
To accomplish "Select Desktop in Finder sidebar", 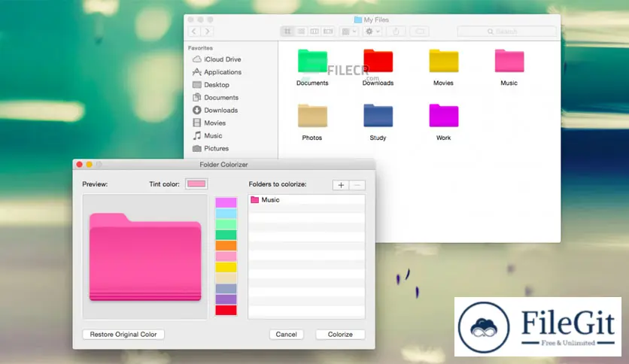I will pos(211,85).
